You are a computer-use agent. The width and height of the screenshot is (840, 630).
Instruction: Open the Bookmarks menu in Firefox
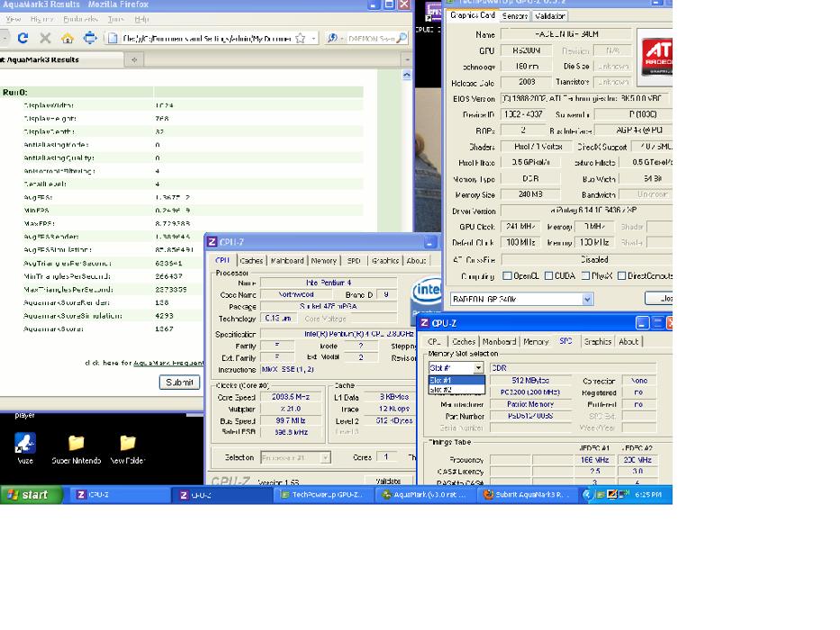(x=80, y=19)
